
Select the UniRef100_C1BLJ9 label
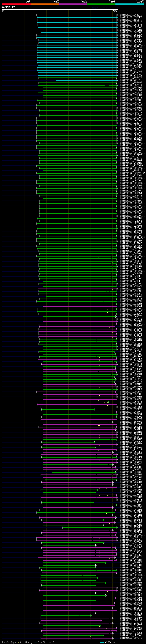[131, 123]
